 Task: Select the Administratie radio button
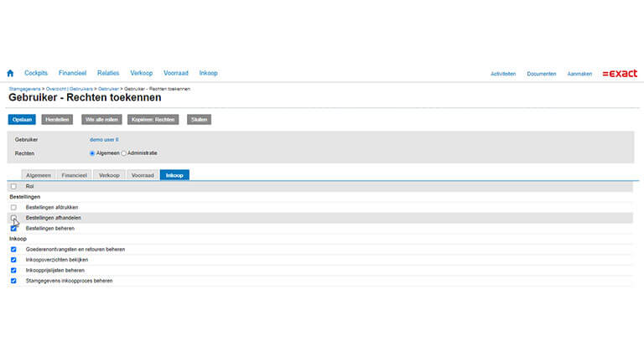124,153
